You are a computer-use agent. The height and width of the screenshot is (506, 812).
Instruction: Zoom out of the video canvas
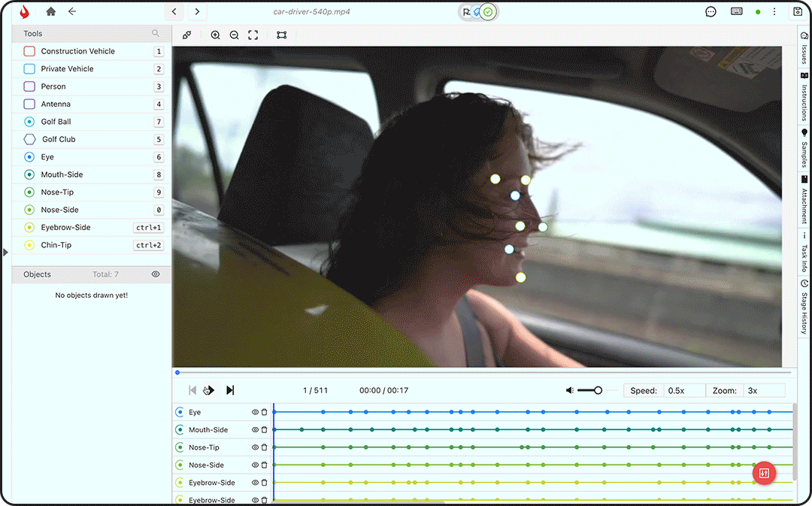(234, 35)
